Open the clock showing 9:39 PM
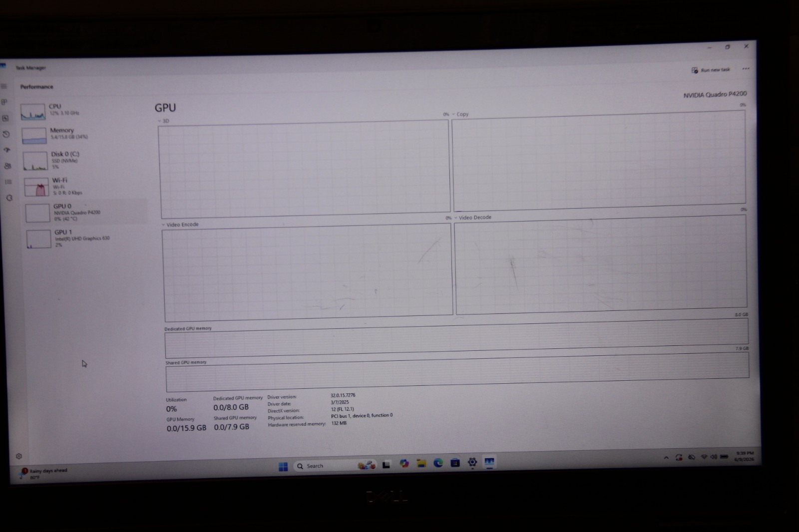 click(744, 456)
